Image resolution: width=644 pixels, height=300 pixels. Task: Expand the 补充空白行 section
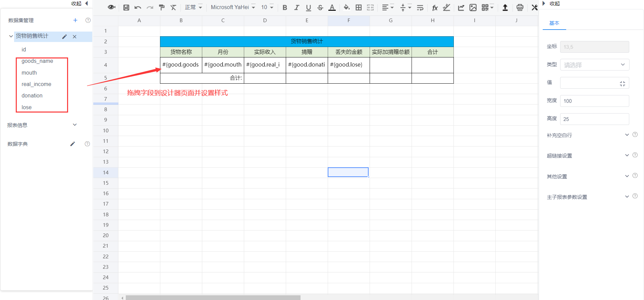click(627, 135)
